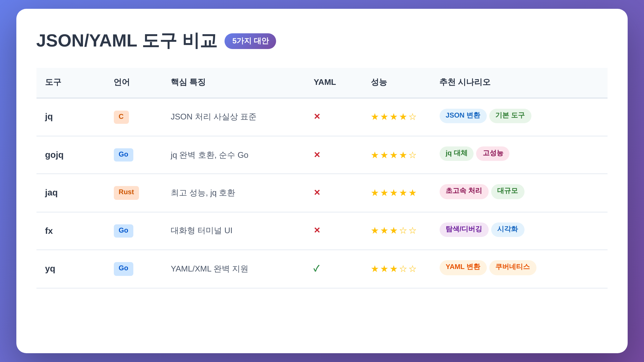Screen dimensions: 644x362
Task: Click the '언어' column header
Action: [122, 82]
